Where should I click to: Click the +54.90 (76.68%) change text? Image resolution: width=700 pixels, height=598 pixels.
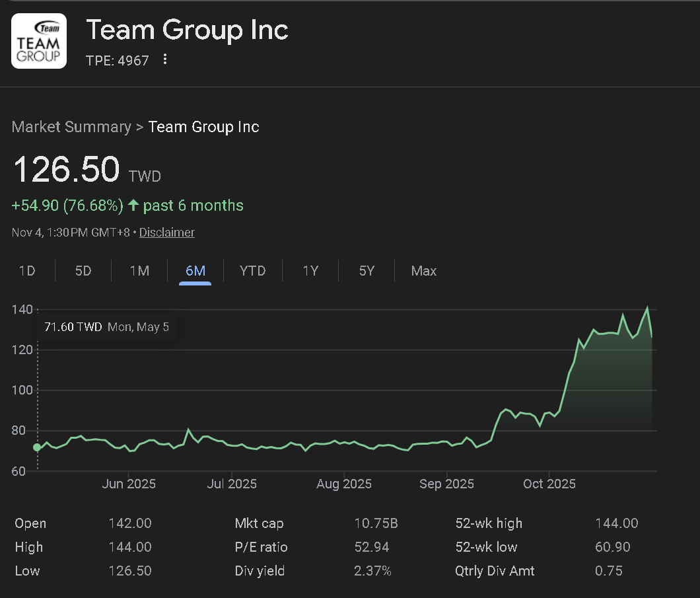(x=67, y=206)
